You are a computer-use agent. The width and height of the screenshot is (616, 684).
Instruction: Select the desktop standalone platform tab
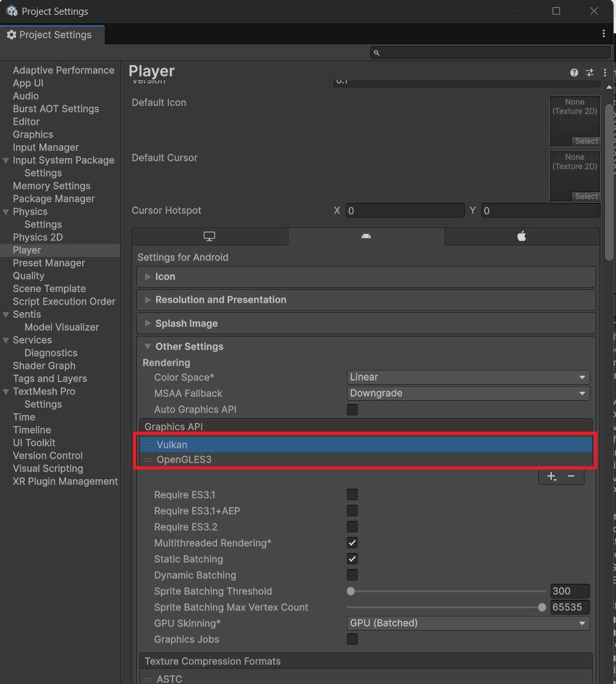click(209, 236)
